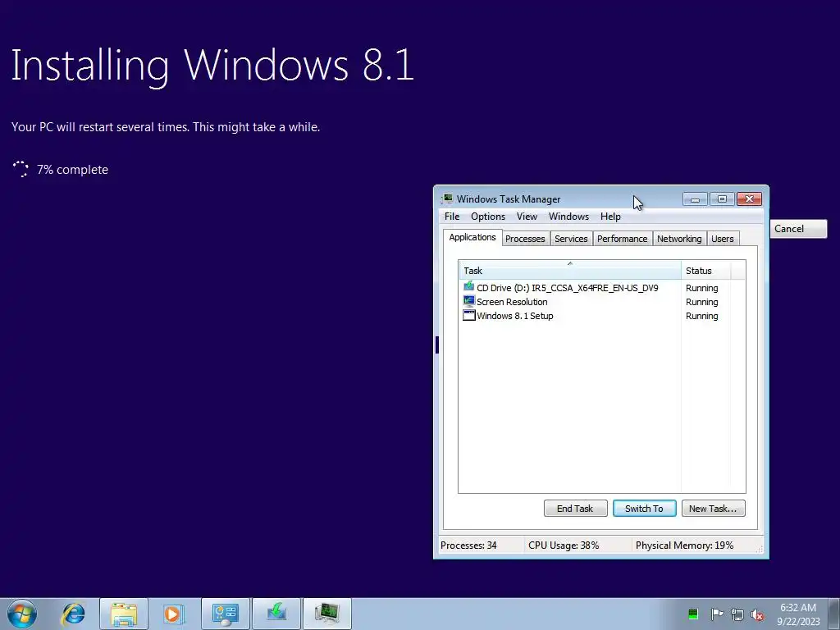Select the Windows 8.1 Setup task name
This screenshot has height=630, width=840.
point(514,316)
